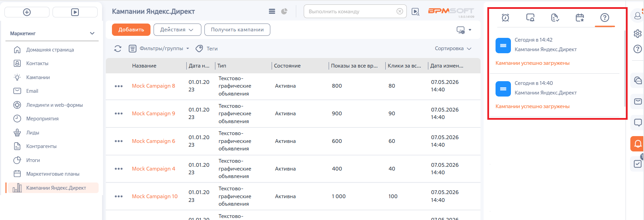Open the Действия dropdown
The image size is (644, 220).
pos(177,30)
